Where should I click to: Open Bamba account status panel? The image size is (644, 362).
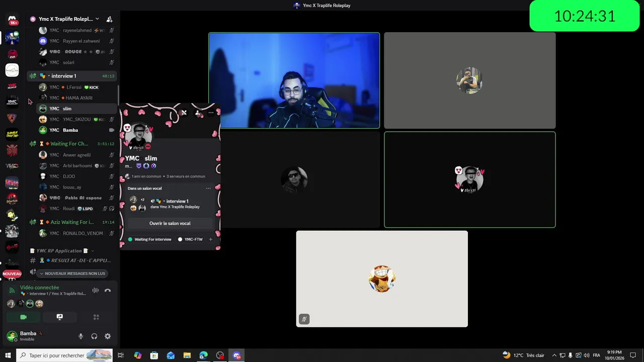coord(25,336)
